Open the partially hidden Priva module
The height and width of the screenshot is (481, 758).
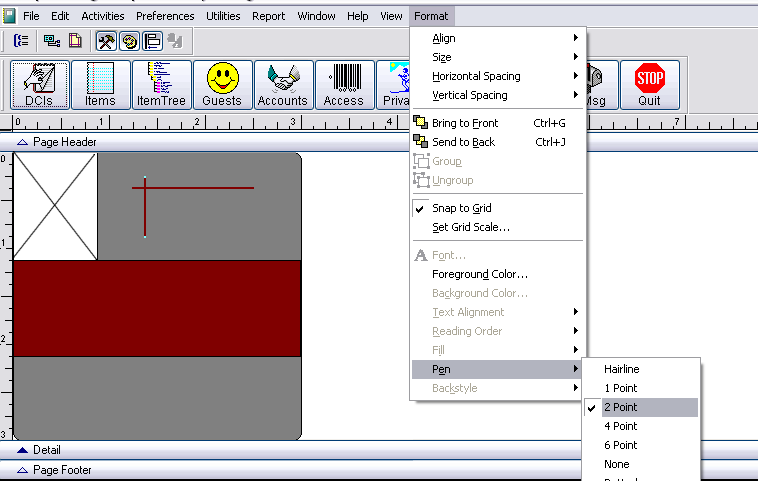[x=393, y=85]
